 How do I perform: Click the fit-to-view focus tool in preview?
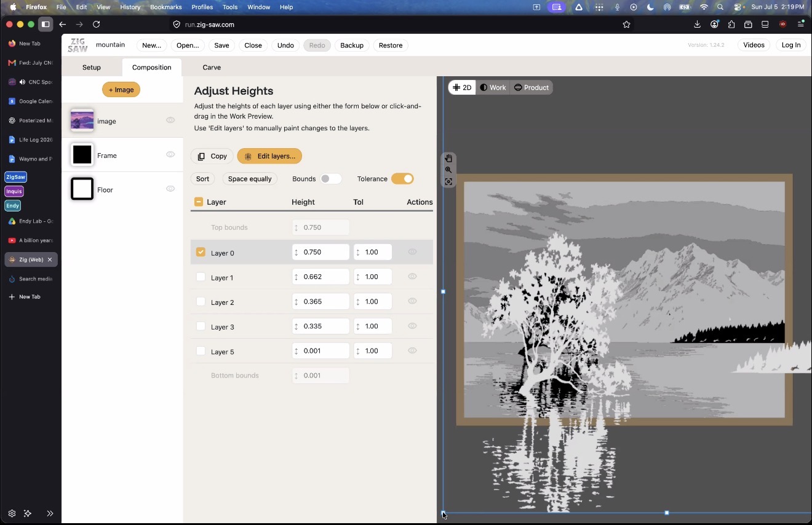click(448, 182)
